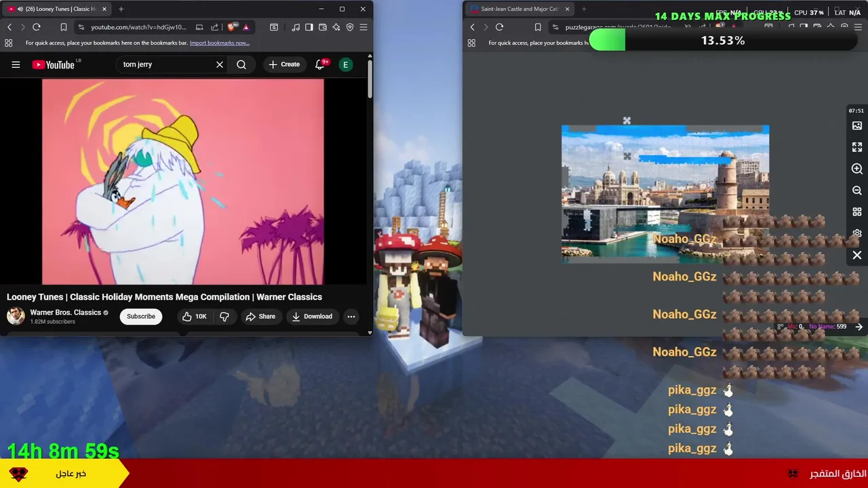Show the puzzle preview image icon

click(857, 125)
